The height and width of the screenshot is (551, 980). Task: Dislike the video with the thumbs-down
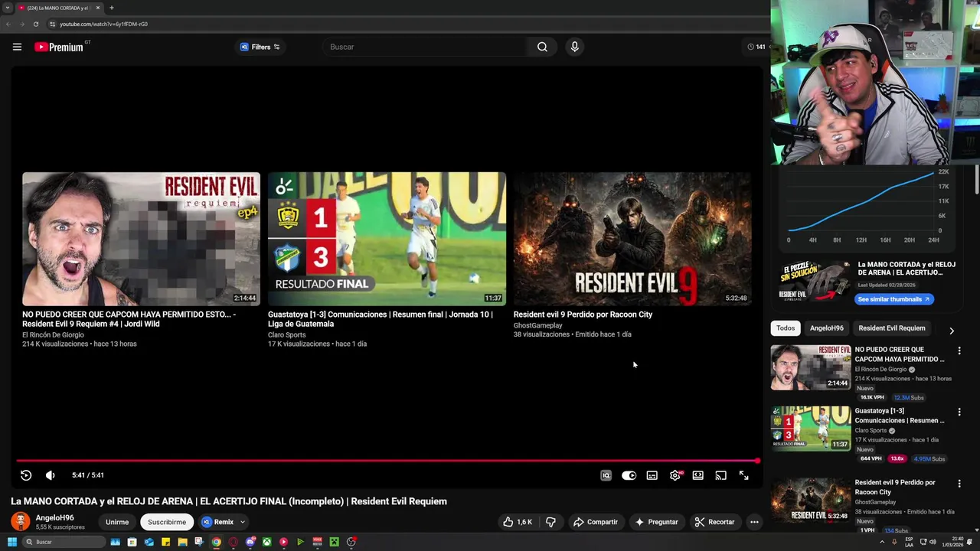(x=550, y=522)
